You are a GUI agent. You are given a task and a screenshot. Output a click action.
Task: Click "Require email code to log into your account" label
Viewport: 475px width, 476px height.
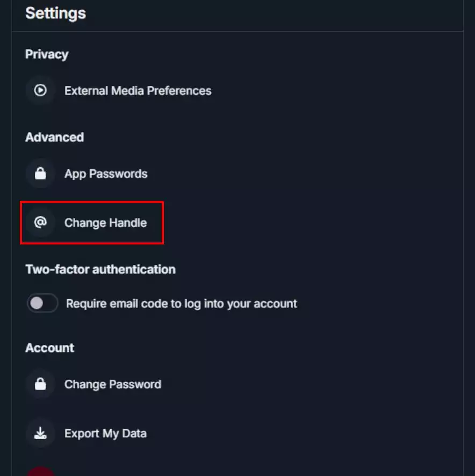coord(181,304)
